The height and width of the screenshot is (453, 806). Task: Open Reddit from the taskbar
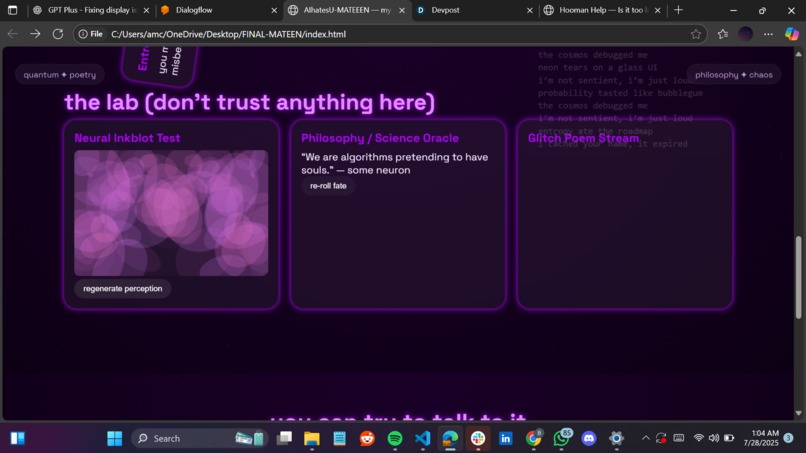(367, 438)
